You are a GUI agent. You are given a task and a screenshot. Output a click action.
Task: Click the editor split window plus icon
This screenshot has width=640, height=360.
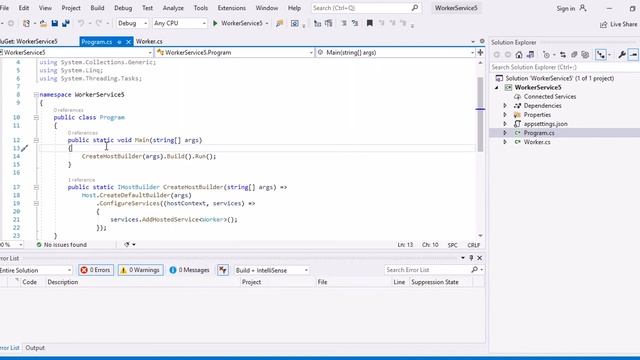pyautogui.click(x=480, y=52)
